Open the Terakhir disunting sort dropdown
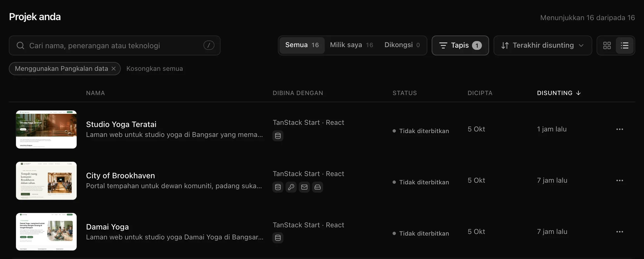 543,45
